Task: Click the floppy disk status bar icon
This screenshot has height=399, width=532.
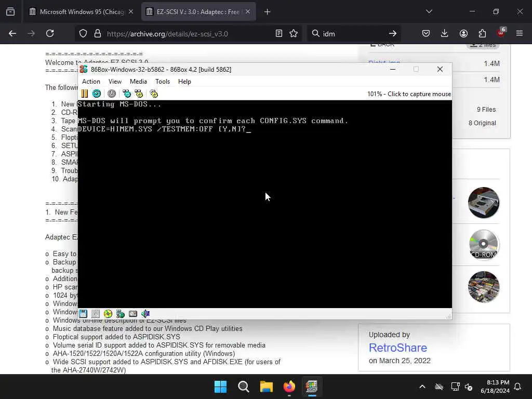Action: coord(83,314)
